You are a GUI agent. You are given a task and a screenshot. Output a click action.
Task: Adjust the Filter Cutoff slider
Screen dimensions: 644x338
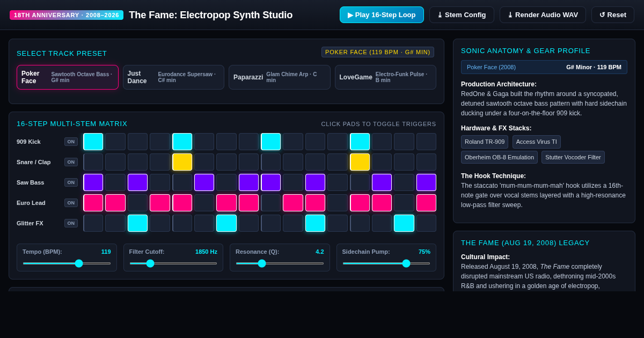coord(173,263)
